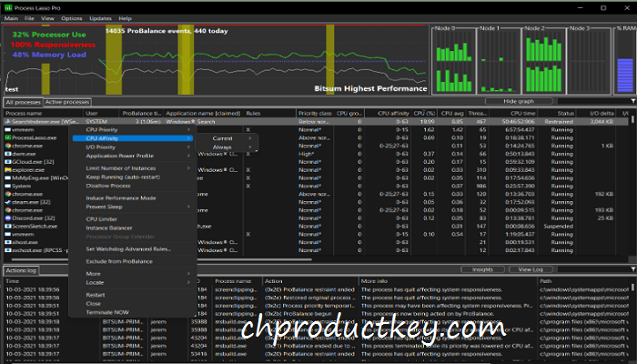Open the Help menu
The image size is (637, 364).
[126, 18]
